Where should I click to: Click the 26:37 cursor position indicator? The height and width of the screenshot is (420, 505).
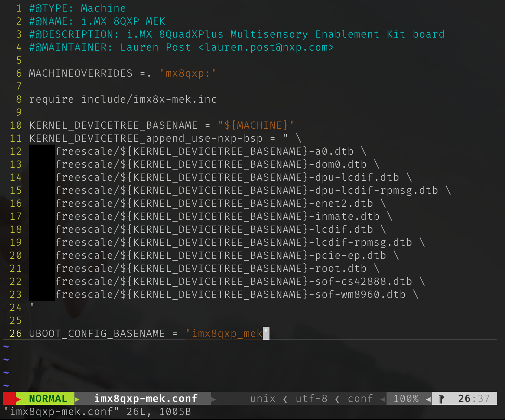click(x=474, y=398)
